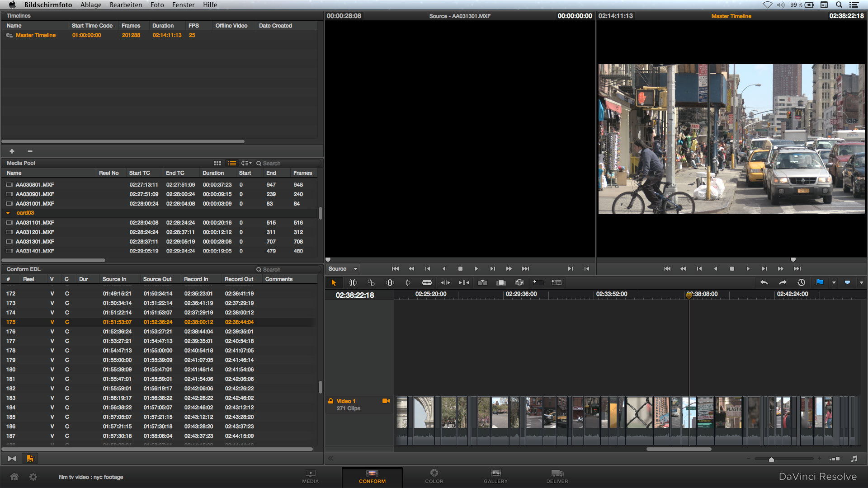Add a new timeline with plus button
The width and height of the screenshot is (868, 488).
click(x=12, y=151)
